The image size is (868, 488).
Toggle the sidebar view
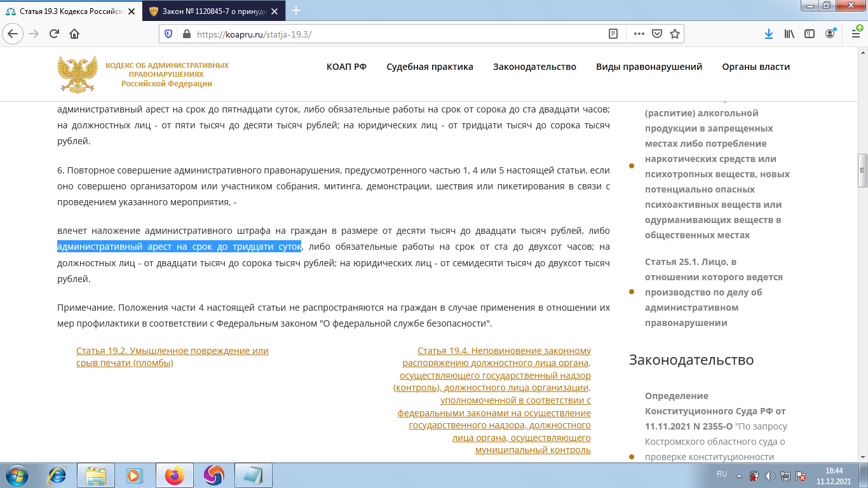tap(809, 34)
